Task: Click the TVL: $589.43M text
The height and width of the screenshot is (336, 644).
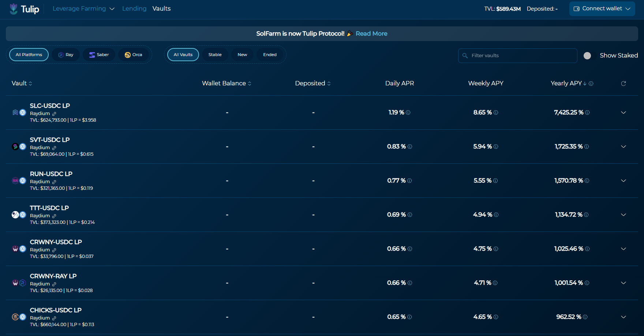Action: pyautogui.click(x=502, y=9)
